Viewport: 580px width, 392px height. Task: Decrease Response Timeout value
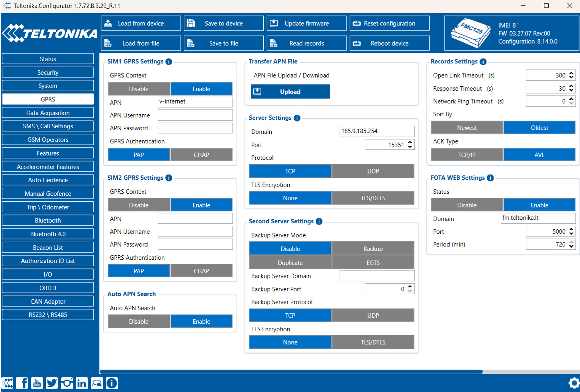tap(571, 90)
